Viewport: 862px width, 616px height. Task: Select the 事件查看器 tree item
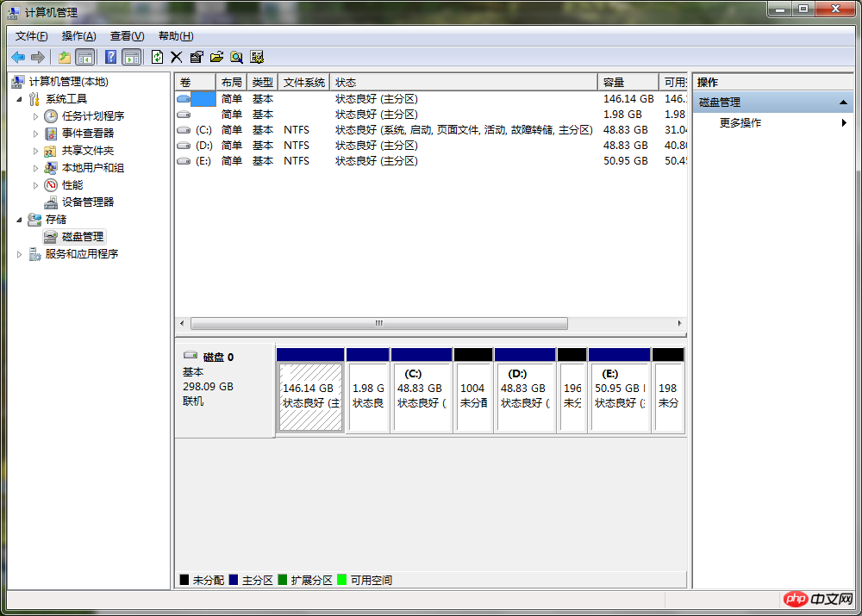point(87,133)
